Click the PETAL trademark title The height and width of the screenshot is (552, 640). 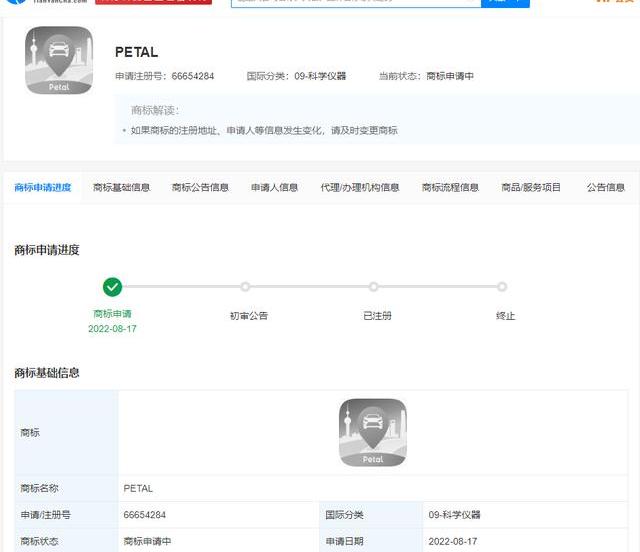click(137, 52)
